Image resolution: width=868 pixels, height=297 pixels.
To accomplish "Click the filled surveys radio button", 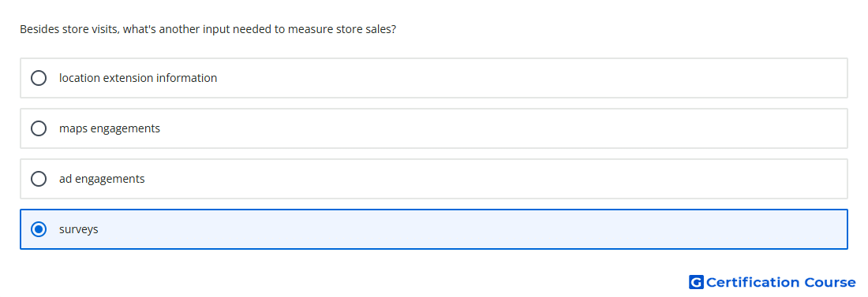I will (x=39, y=229).
